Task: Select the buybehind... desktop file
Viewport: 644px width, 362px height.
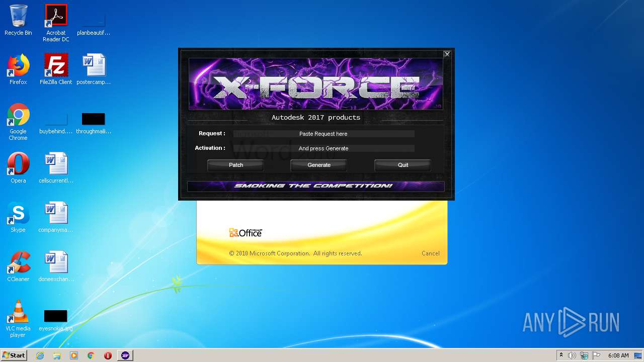Action: 56,124
